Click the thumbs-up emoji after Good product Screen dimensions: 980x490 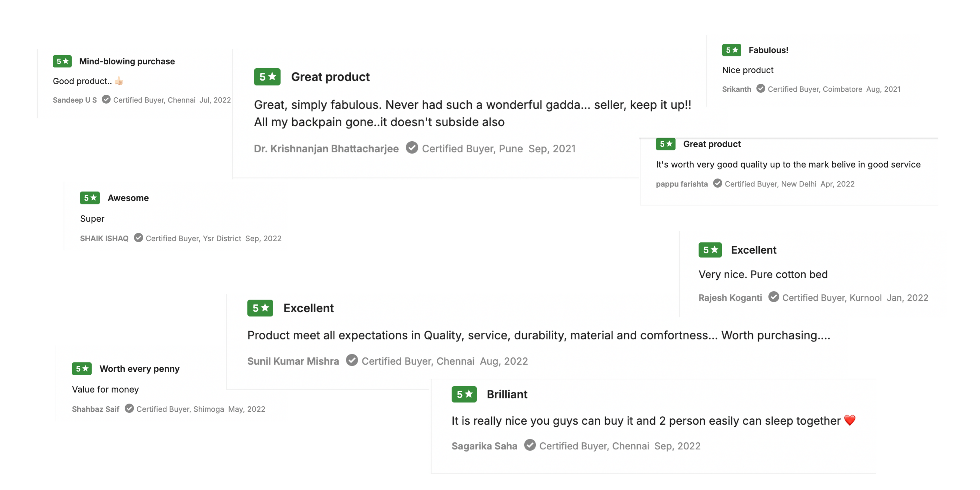click(119, 81)
